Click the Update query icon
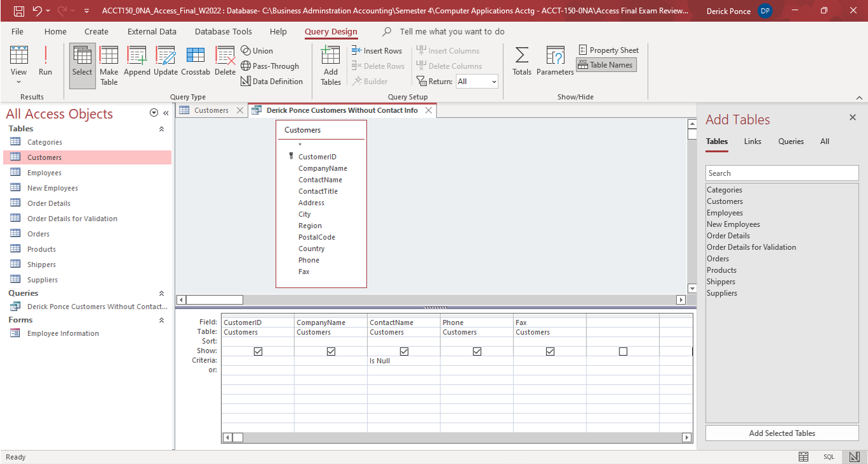The height and width of the screenshot is (464, 868). click(166, 61)
